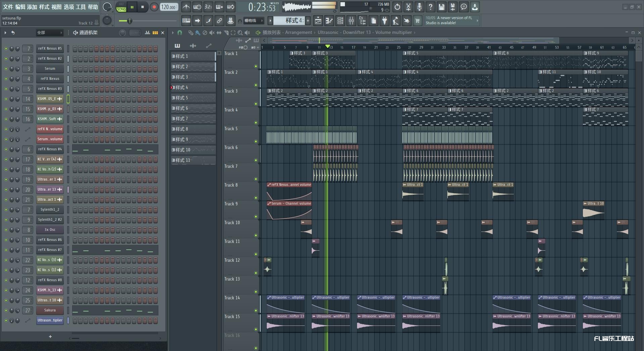Select the mute tool in playlist

[x=212, y=33]
